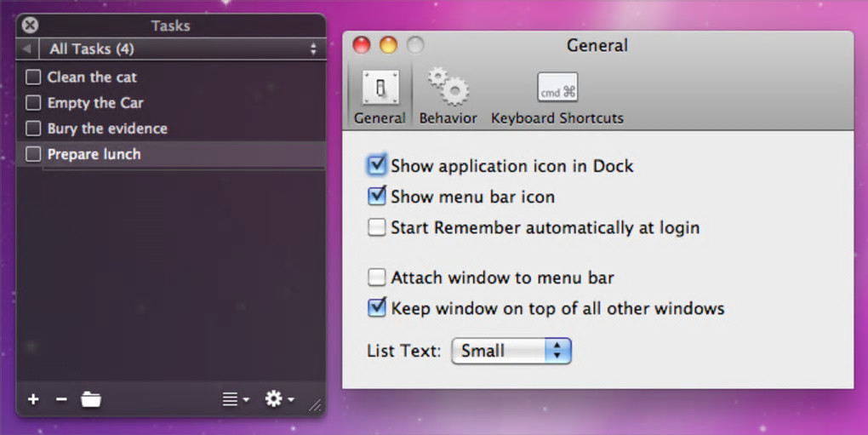Remove the selected task with the minus icon

(61, 399)
